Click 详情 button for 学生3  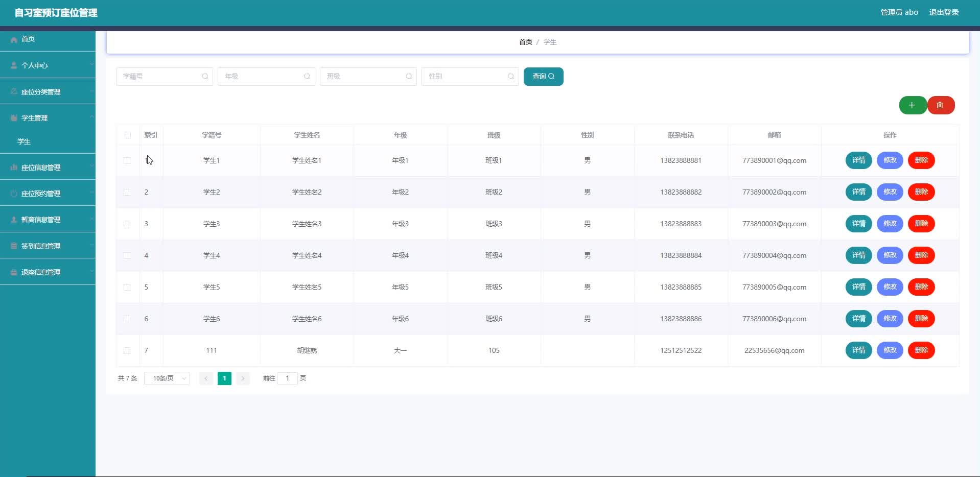pyautogui.click(x=858, y=224)
